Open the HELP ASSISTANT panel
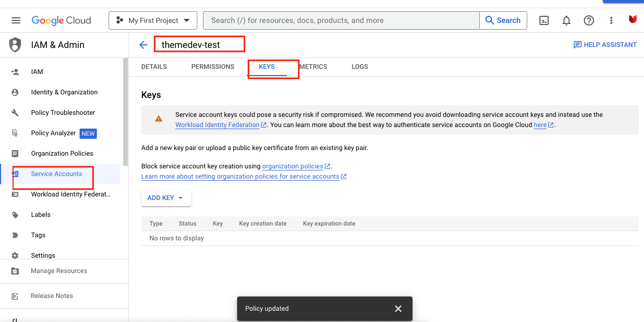 605,44
